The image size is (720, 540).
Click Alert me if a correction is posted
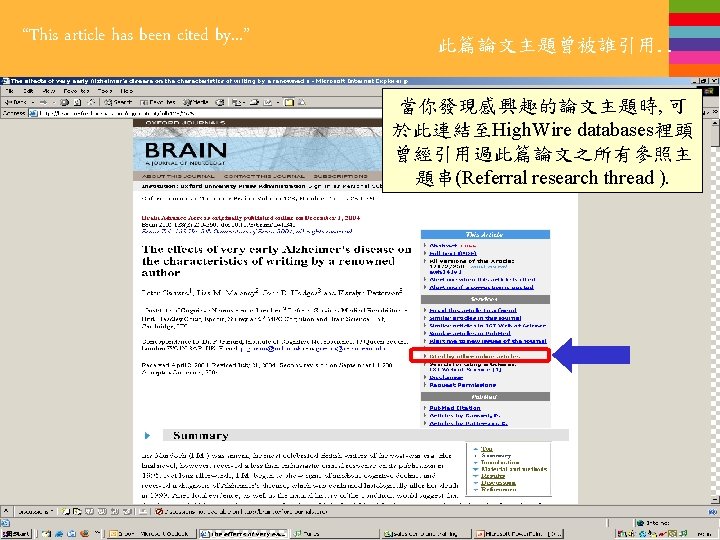coord(481,287)
